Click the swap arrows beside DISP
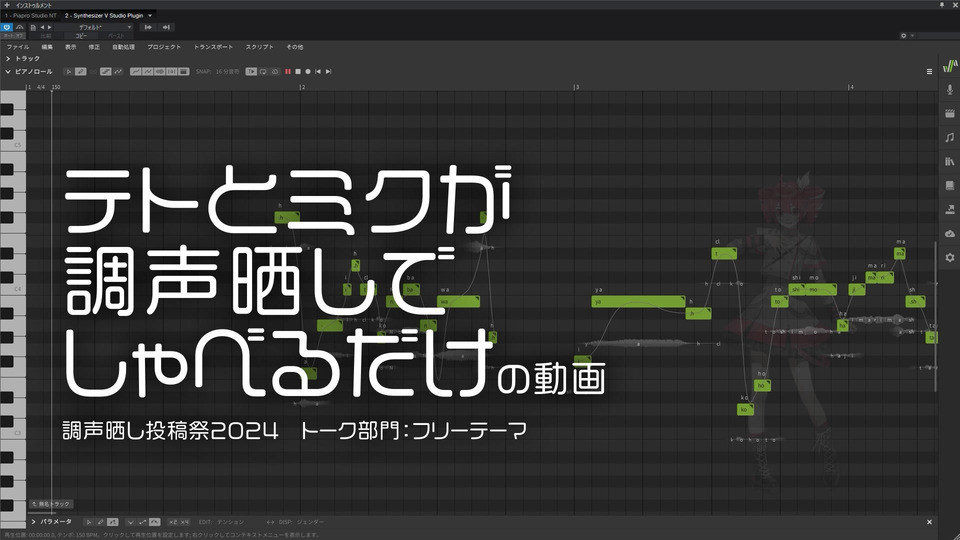The width and height of the screenshot is (960, 540). point(270,522)
